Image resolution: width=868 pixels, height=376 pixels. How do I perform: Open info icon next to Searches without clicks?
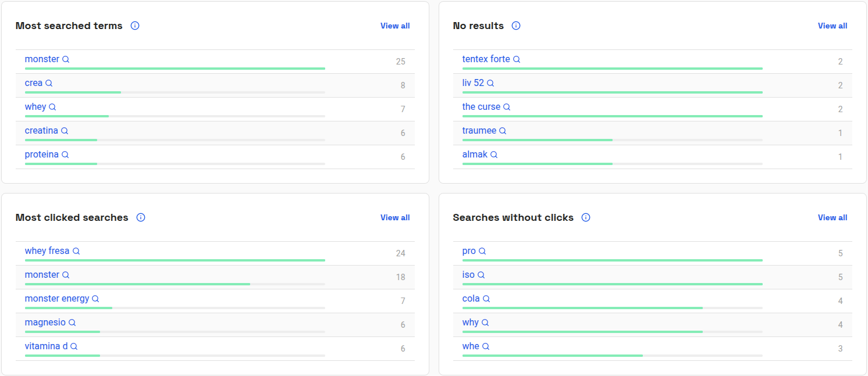(x=586, y=217)
